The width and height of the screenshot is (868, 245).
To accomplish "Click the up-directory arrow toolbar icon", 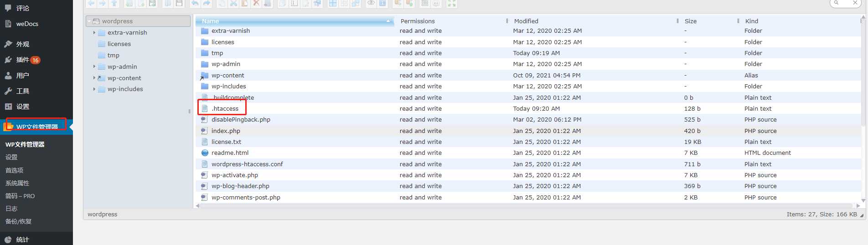I will (114, 3).
